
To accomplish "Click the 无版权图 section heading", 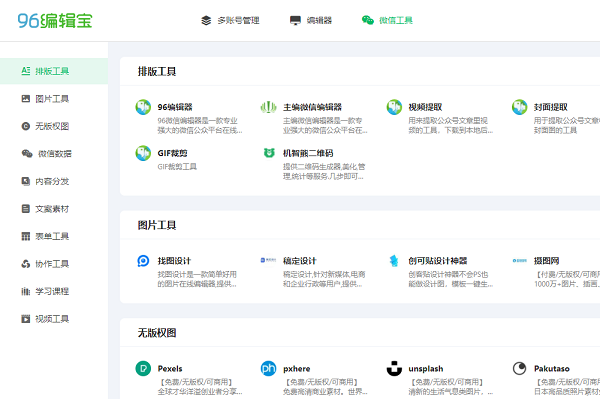I will click(x=157, y=333).
